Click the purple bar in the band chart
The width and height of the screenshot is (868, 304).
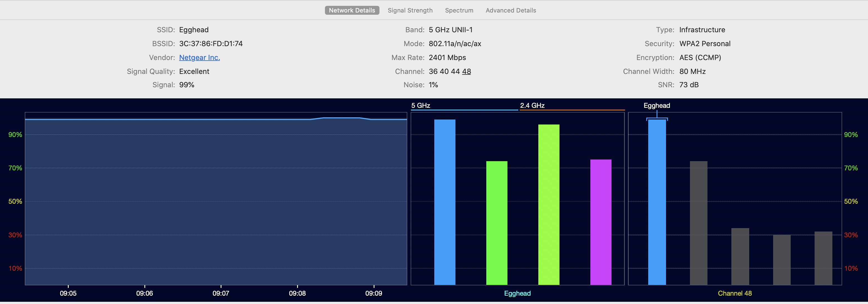600,222
